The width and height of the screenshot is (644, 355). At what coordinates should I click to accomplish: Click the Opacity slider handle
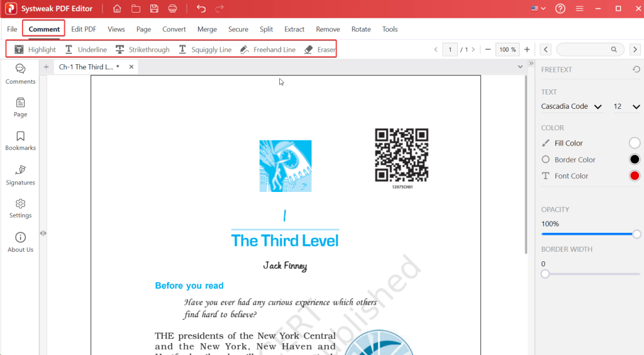[x=636, y=234]
